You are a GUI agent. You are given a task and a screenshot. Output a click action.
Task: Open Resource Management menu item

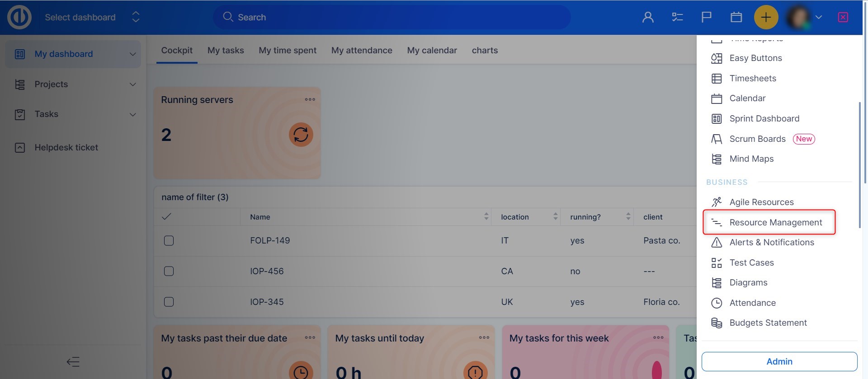(x=775, y=222)
